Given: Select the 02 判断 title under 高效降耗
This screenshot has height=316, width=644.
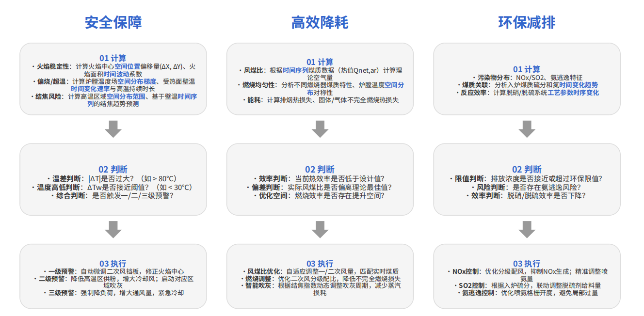Looking at the screenshot, I should pos(320,170).
